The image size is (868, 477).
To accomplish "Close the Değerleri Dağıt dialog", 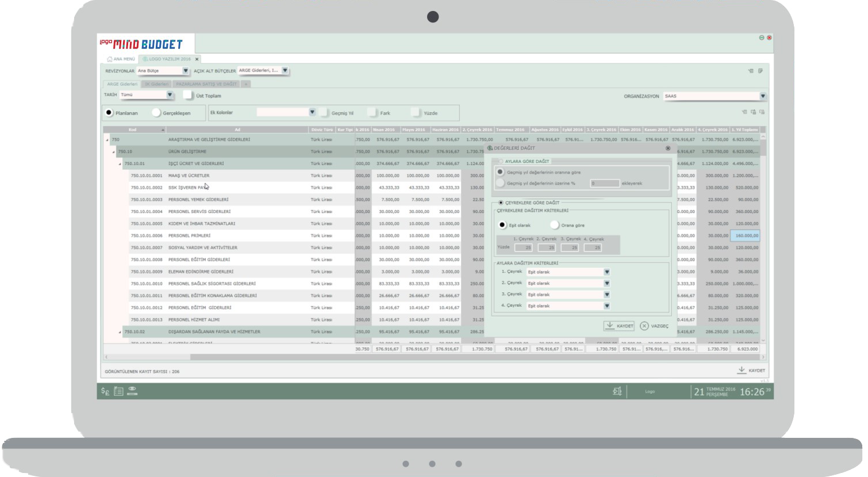I will 668,148.
